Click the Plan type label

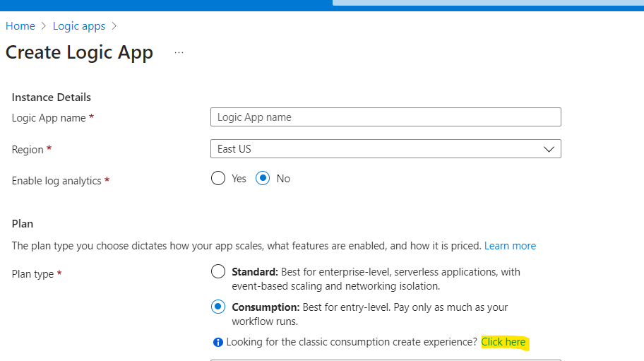click(33, 274)
